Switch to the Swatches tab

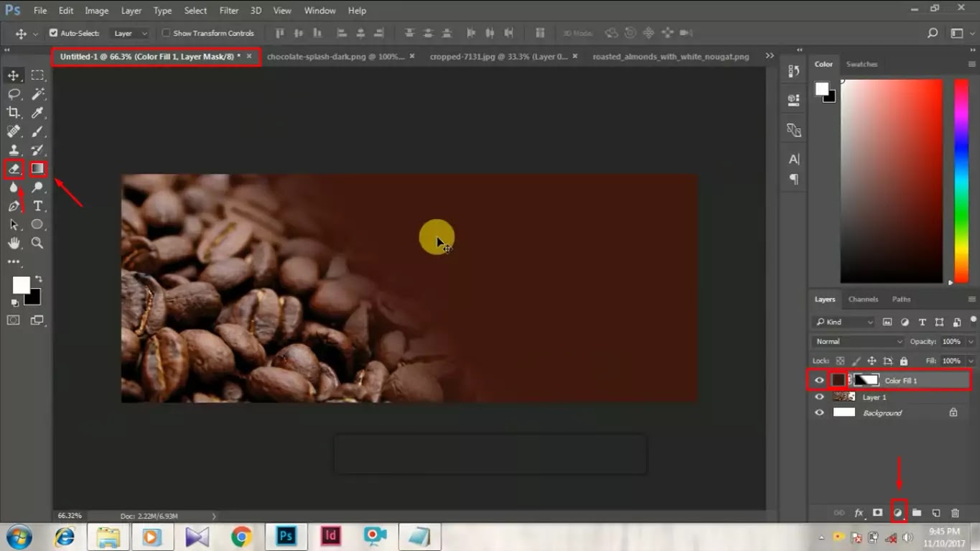[x=862, y=64]
